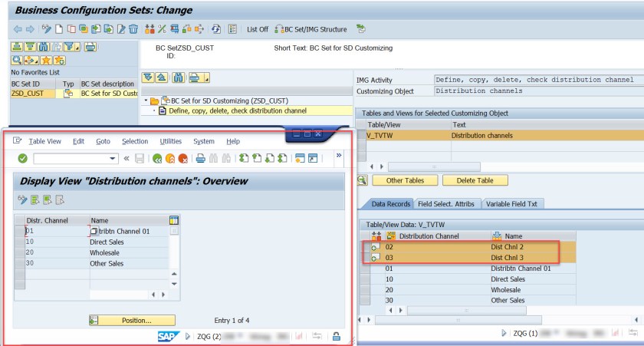This screenshot has width=644, height=346.
Task: Click the table settings column-configuration icon
Action: pos(174,220)
